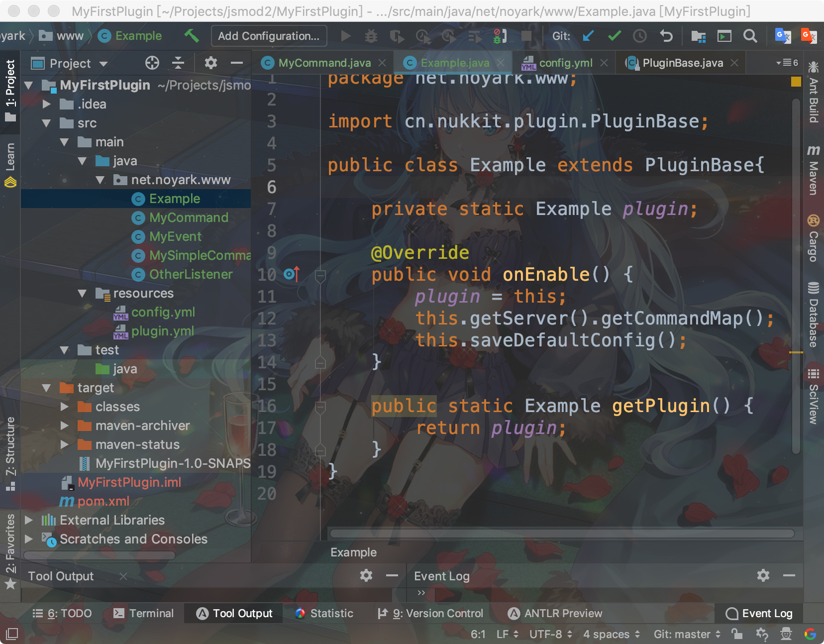Click the Git revert/rollback icon
Image resolution: width=824 pixels, height=644 pixels.
[666, 36]
